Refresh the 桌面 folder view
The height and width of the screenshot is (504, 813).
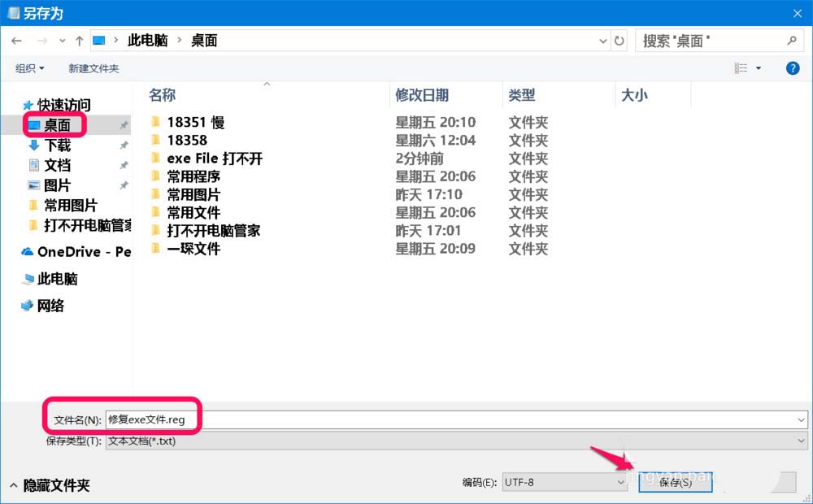point(620,40)
